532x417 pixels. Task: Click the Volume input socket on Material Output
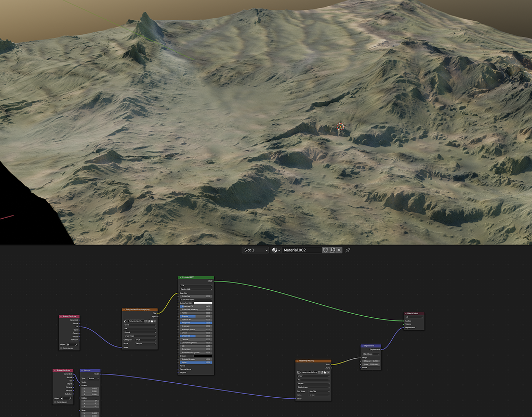(x=403, y=324)
